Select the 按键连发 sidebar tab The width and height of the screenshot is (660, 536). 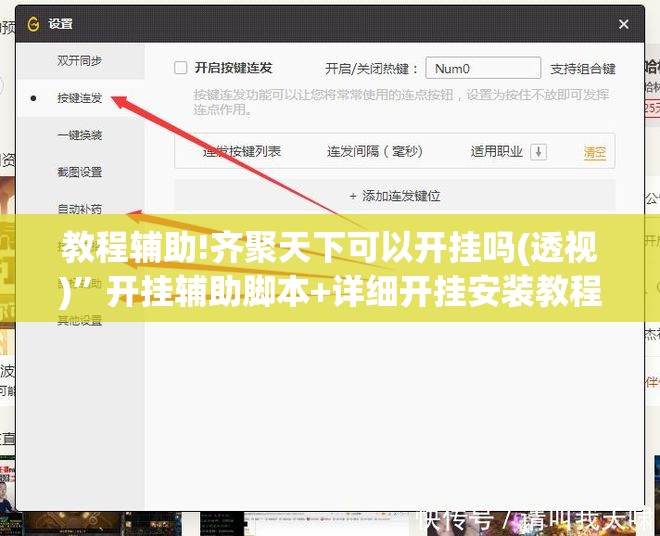click(80, 98)
